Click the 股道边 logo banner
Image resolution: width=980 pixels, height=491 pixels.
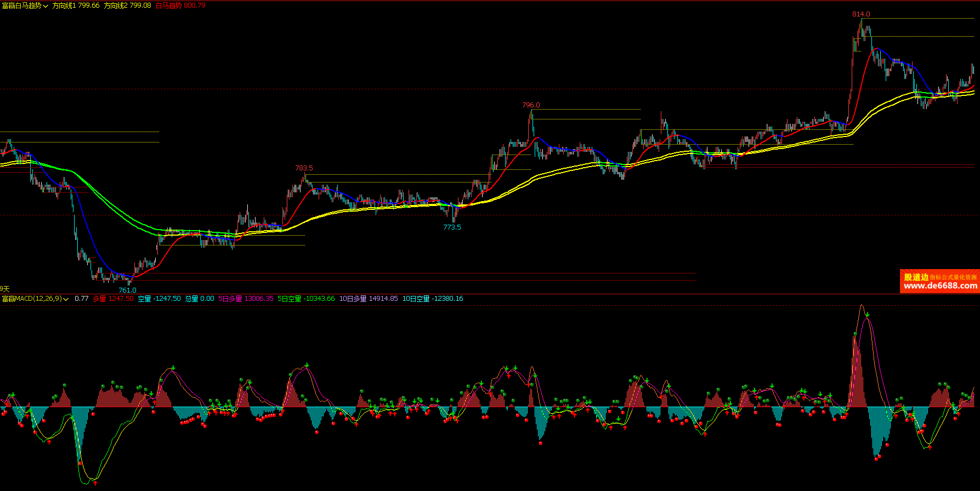916,277
